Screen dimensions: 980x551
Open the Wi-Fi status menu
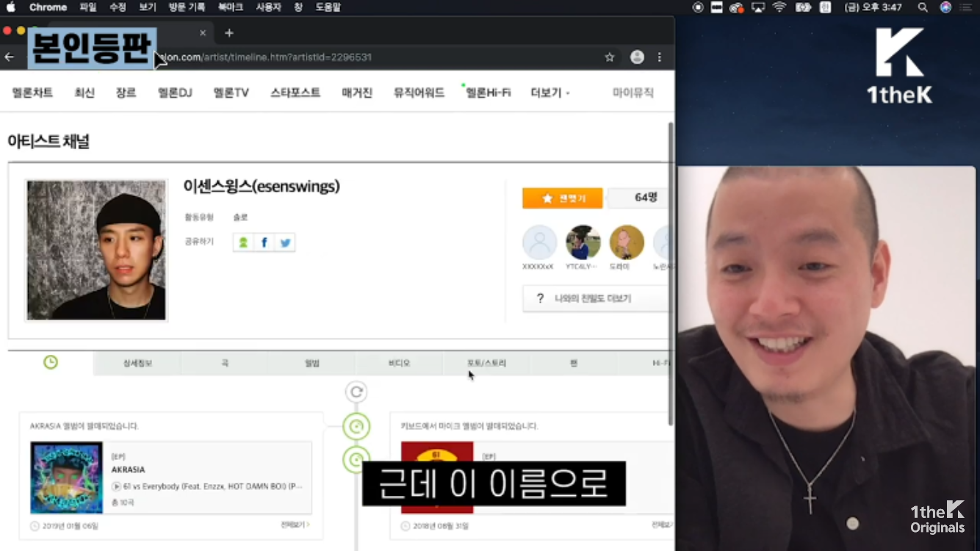click(779, 7)
